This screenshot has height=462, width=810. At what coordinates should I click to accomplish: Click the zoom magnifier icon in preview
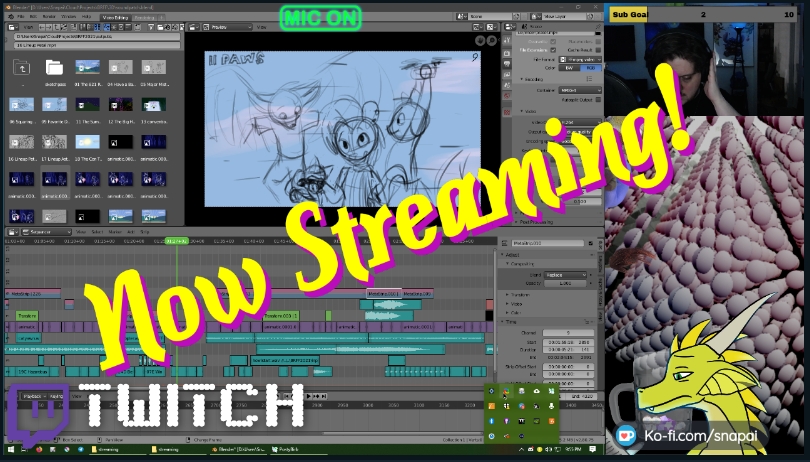coord(492,40)
